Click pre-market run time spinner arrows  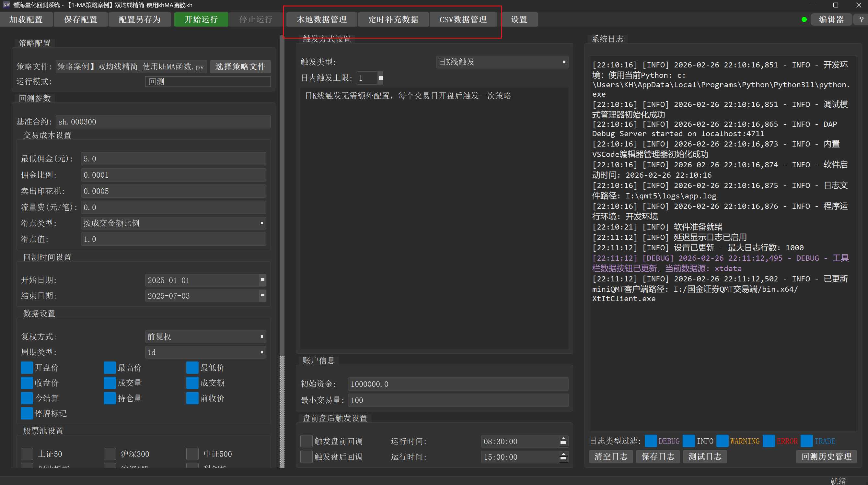point(563,441)
